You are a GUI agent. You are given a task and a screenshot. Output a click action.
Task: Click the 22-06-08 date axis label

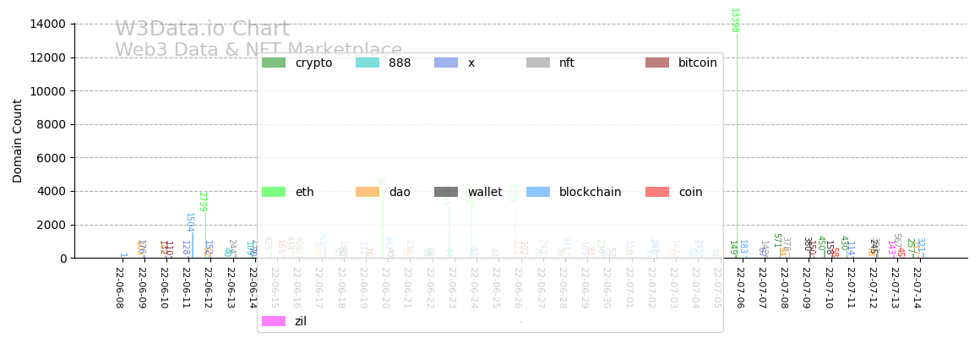pos(119,287)
